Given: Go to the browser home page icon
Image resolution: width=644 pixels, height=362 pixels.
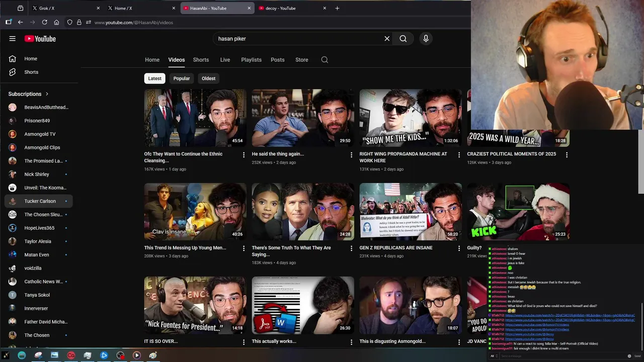Looking at the screenshot, I should [56, 22].
